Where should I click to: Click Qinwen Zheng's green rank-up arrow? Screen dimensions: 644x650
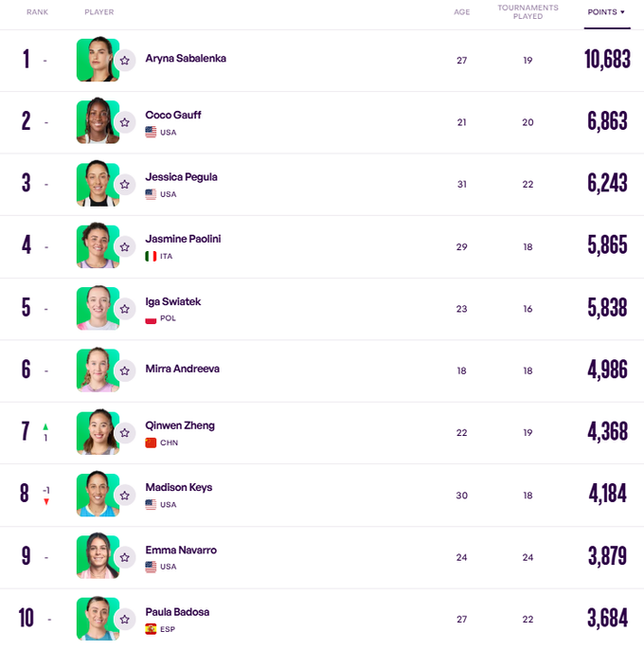click(45, 426)
